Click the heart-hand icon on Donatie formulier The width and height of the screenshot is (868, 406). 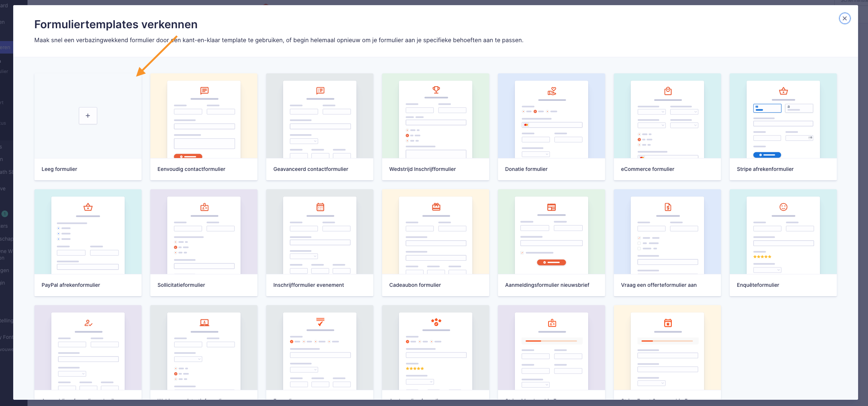552,91
